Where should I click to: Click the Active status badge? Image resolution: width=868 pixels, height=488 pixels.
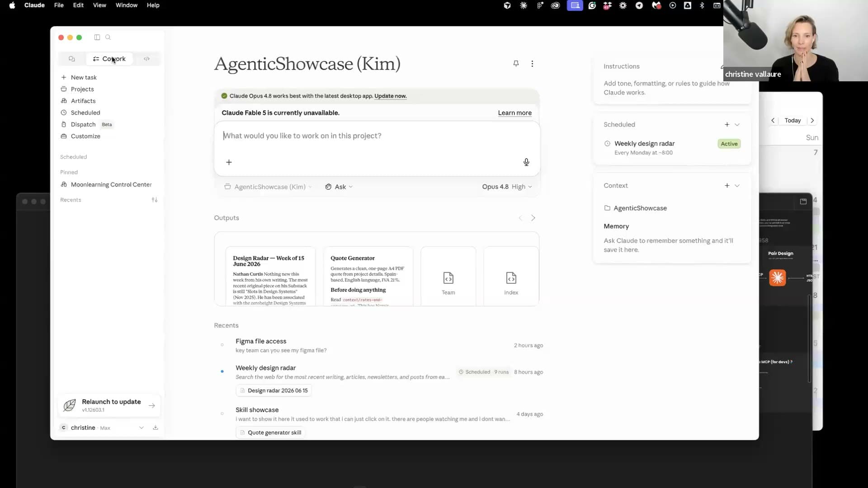point(729,144)
